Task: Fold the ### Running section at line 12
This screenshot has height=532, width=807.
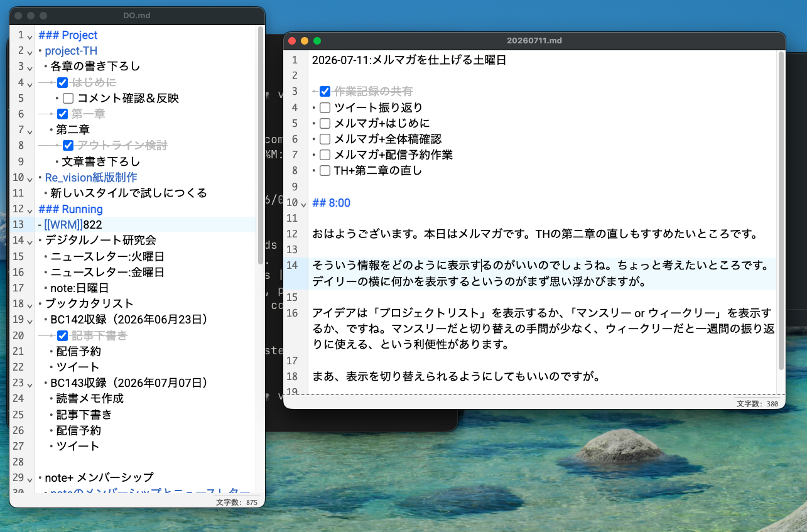Action: click(30, 210)
